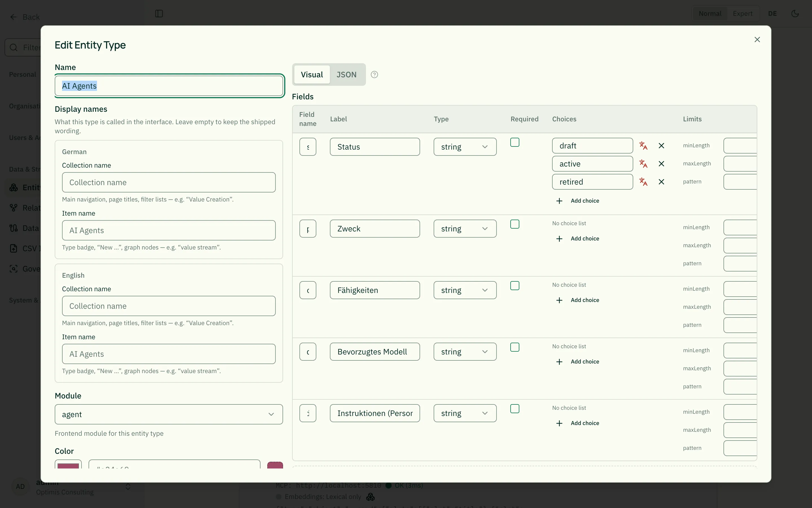Remove the 'retired' choice

pos(661,182)
